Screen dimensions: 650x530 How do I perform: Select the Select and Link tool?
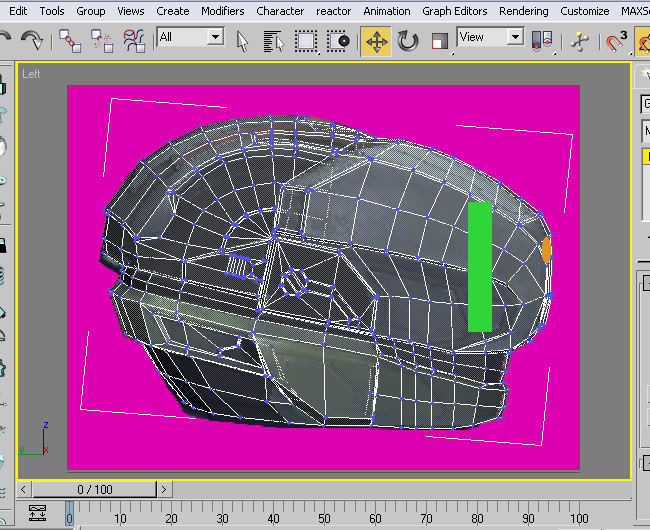pyautogui.click(x=70, y=41)
